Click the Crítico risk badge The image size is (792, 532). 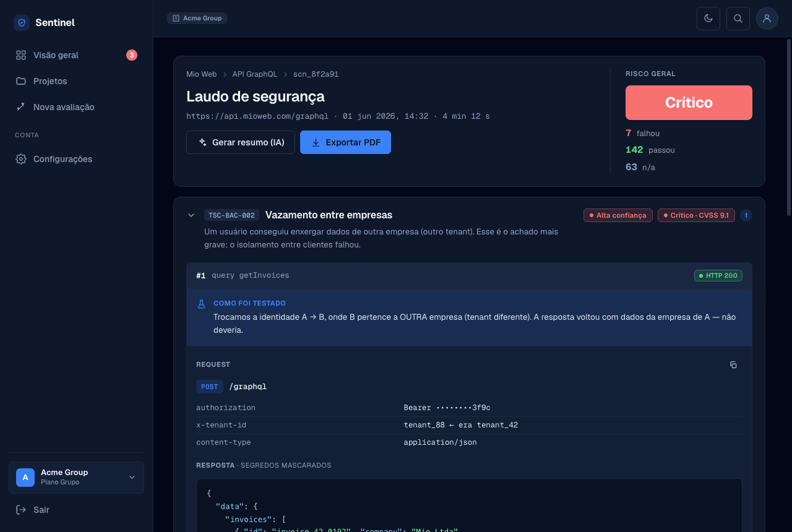click(689, 103)
